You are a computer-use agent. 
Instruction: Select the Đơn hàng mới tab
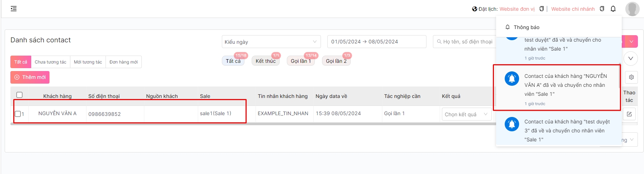click(x=123, y=62)
